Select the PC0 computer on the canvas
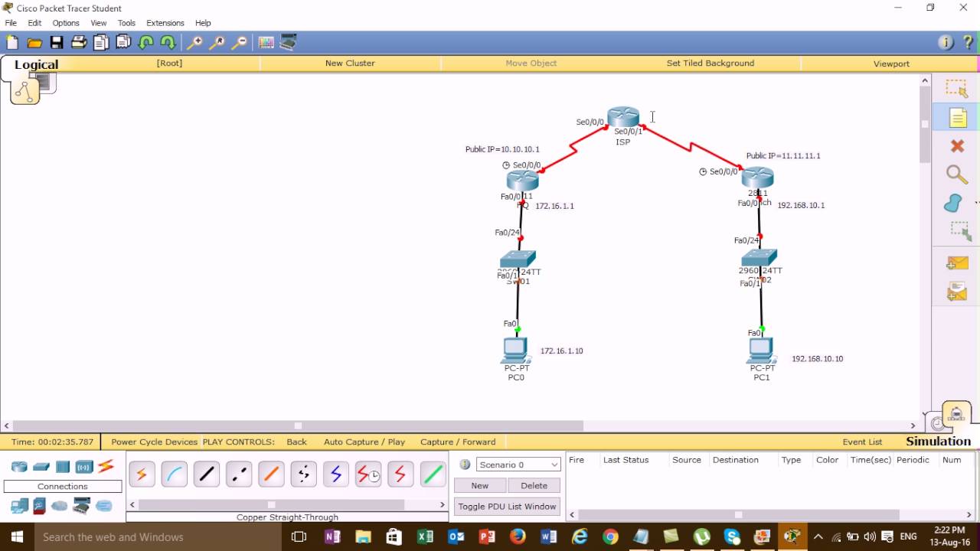This screenshot has height=551, width=980. pyautogui.click(x=515, y=350)
